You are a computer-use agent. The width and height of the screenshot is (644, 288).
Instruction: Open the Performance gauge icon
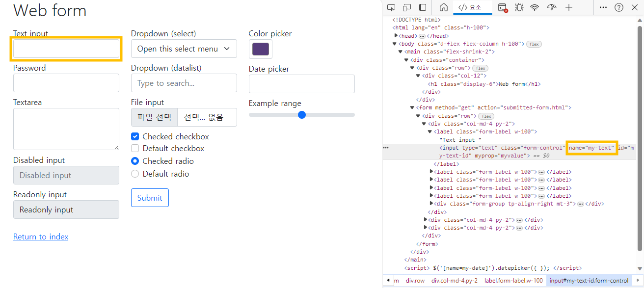point(552,7)
